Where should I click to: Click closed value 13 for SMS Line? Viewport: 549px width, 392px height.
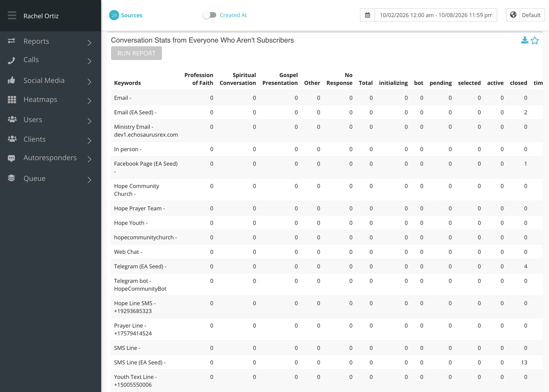tap(524, 362)
